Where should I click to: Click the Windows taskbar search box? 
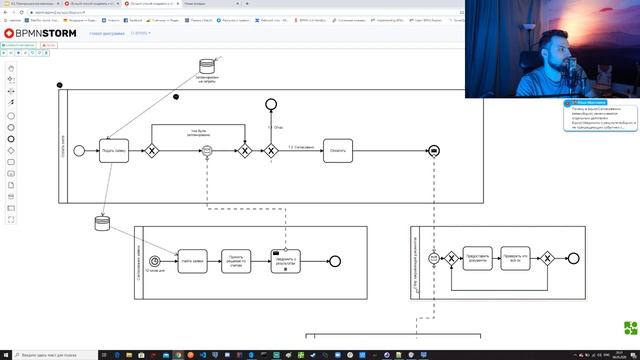(55, 355)
